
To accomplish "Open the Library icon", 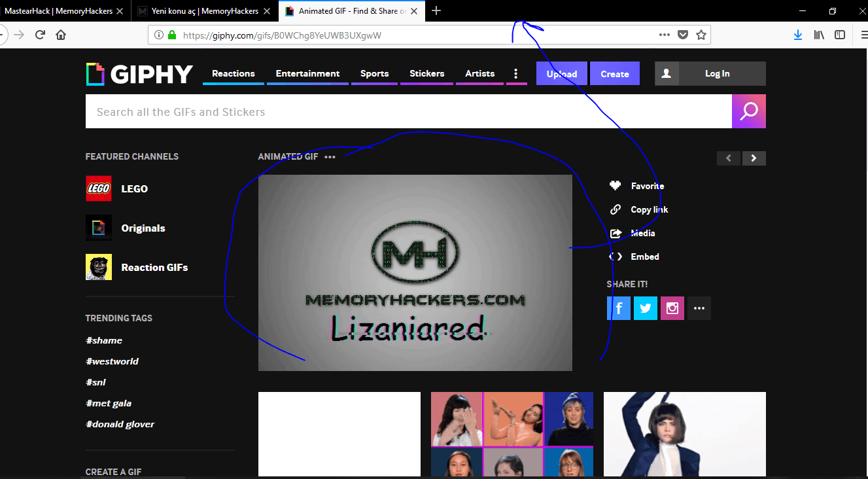I will coord(819,35).
